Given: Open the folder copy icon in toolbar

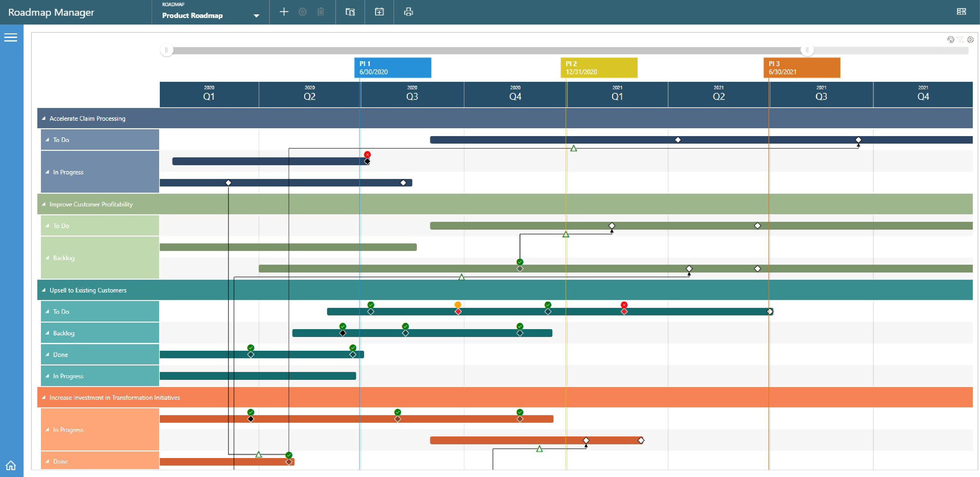Looking at the screenshot, I should (350, 12).
